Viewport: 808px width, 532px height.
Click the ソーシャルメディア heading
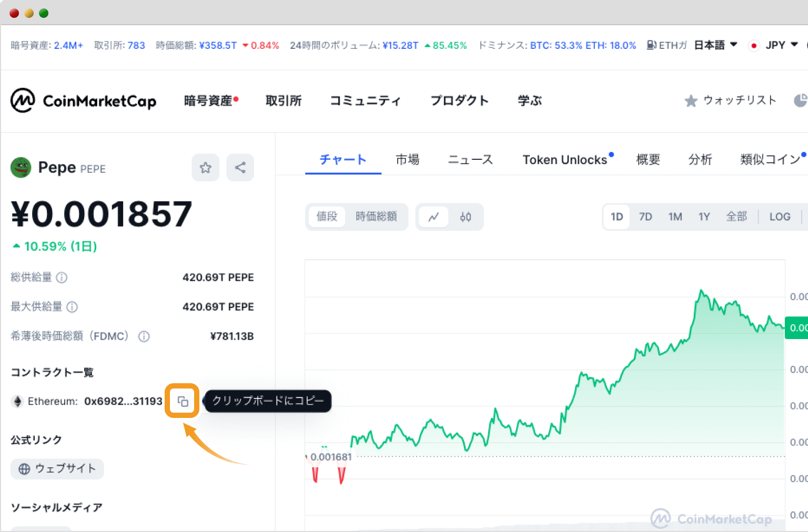[x=56, y=508]
